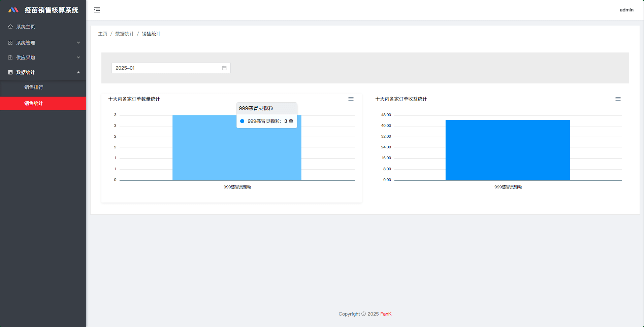
Task: Click the 供应采购 menu label
Action: pos(26,58)
